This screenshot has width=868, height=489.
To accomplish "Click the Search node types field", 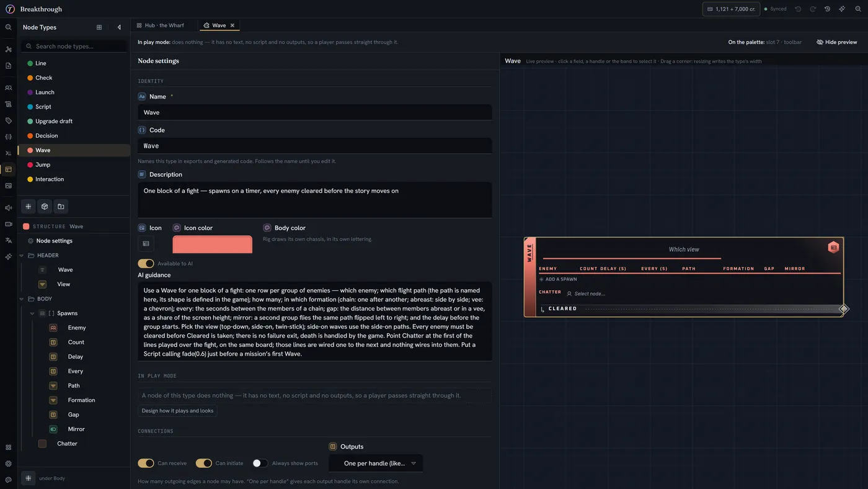I will 74,47.
